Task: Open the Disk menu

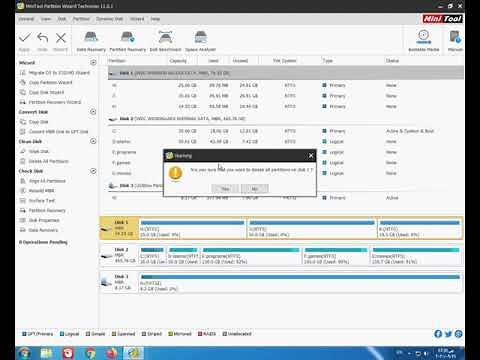Action: [62, 19]
